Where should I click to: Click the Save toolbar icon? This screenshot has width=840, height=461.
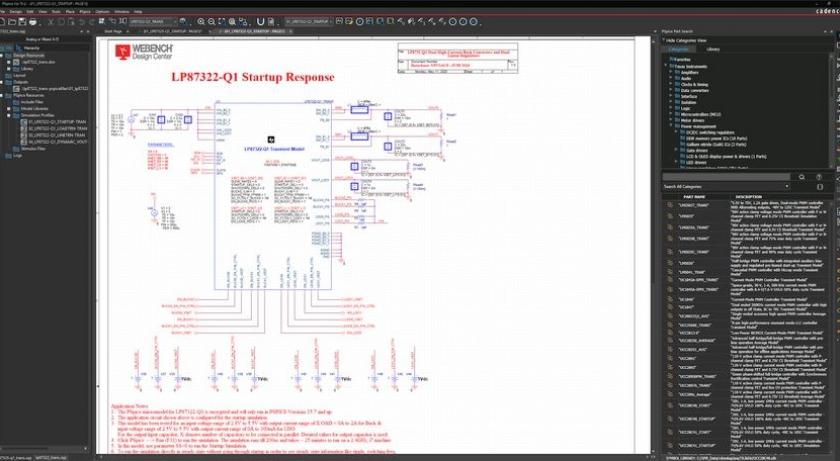[22, 21]
